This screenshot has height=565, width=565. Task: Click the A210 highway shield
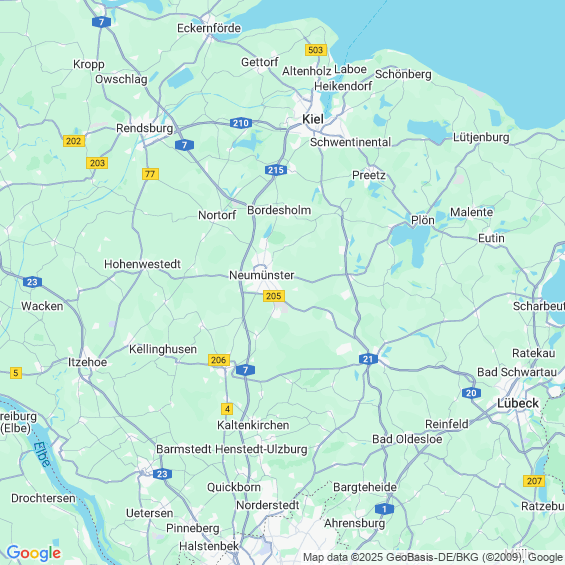[x=241, y=123]
